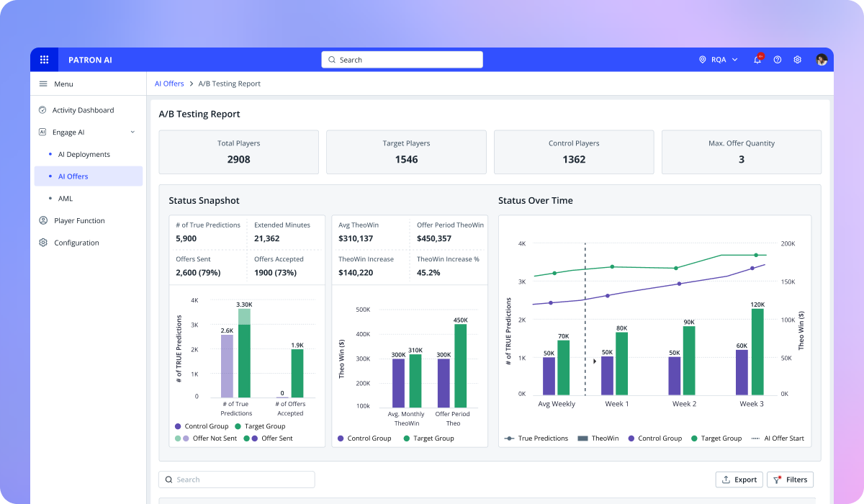Click the Week 1 axis label
864x504 pixels.
617,404
